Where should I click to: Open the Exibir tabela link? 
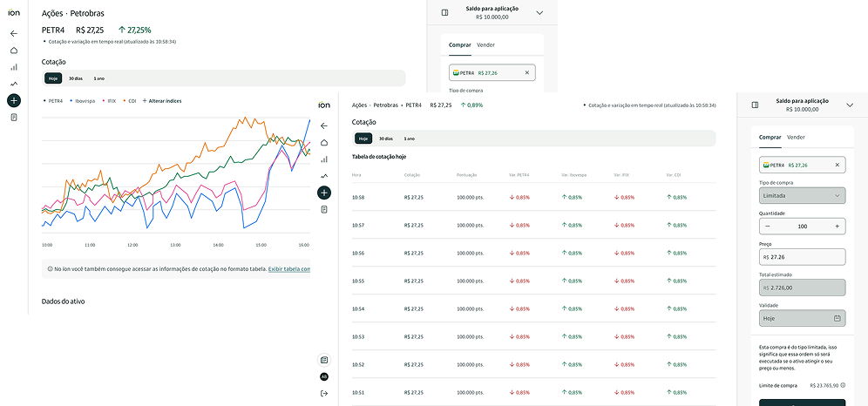point(289,269)
